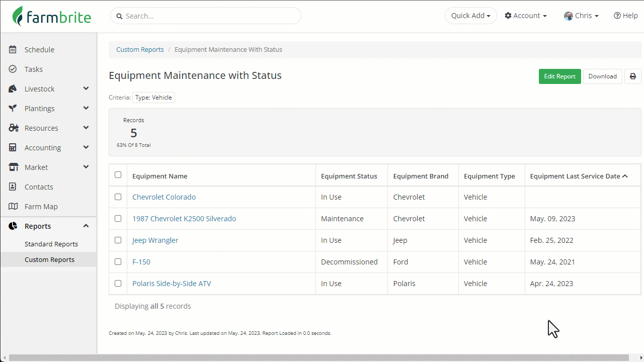Focus the Search input field

[x=209, y=16]
